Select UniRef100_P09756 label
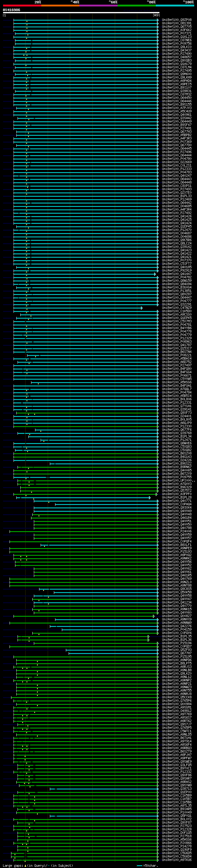This screenshot has height=868, width=197. point(177,43)
